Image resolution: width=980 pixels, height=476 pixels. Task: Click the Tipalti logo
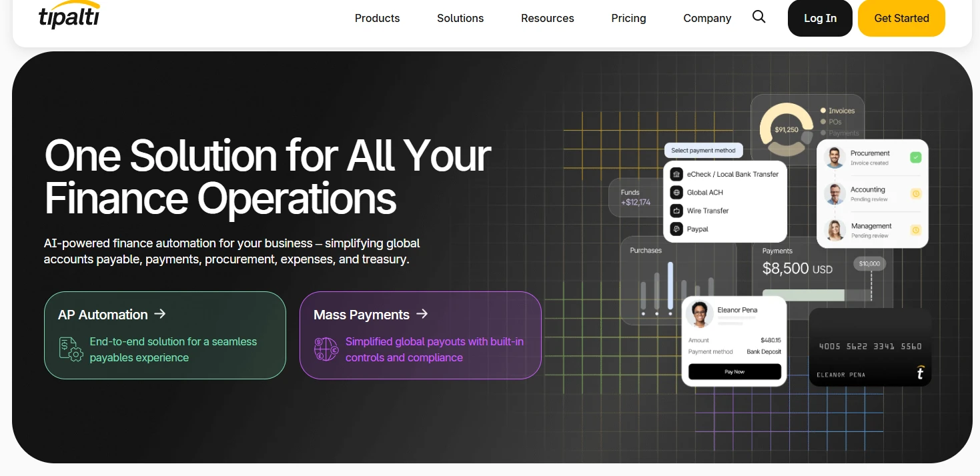tap(69, 15)
